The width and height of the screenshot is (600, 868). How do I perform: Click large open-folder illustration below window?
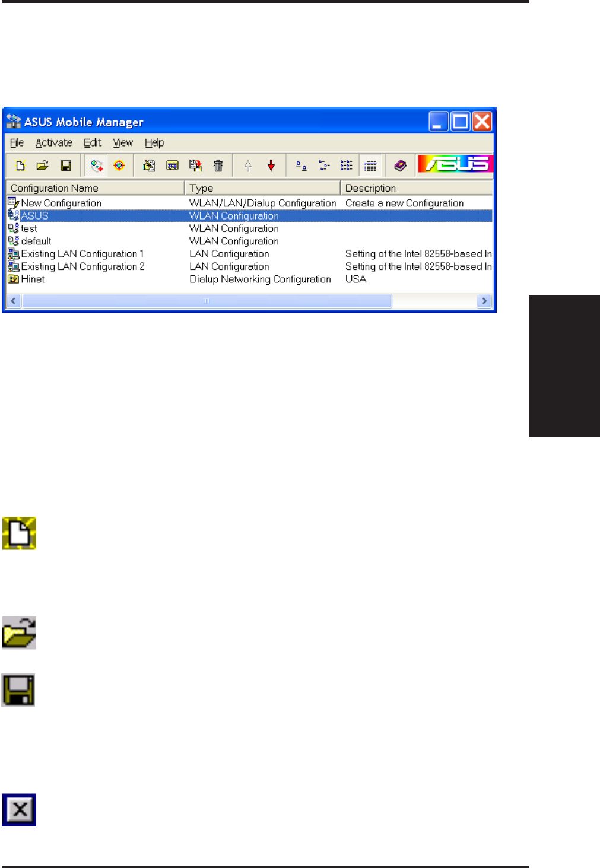click(19, 632)
